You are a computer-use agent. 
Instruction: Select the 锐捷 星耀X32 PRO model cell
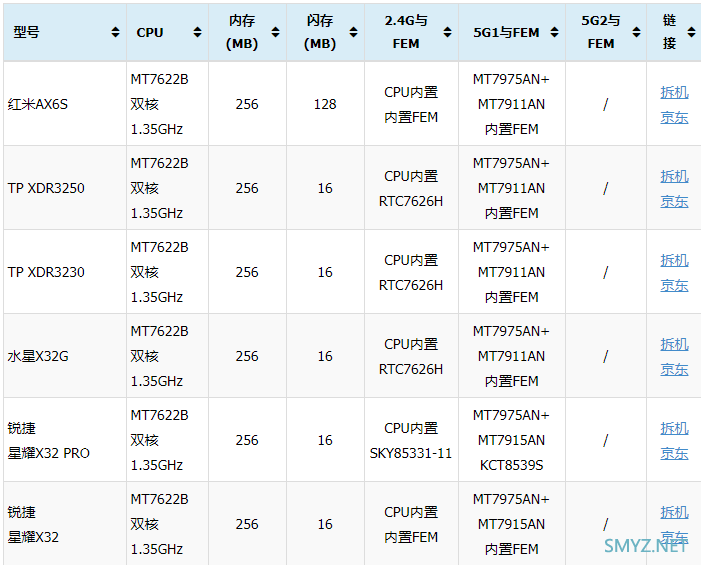click(x=64, y=440)
